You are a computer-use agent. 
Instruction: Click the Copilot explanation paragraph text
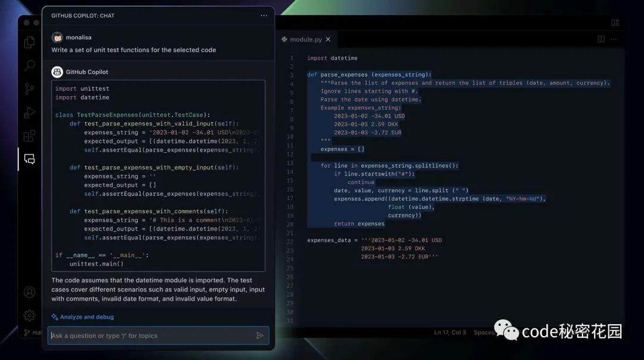(158, 289)
